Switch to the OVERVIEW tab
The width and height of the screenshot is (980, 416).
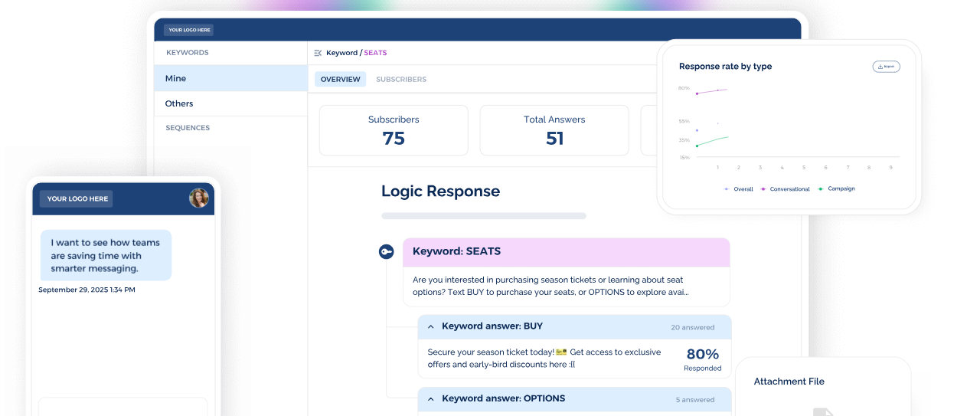point(341,79)
